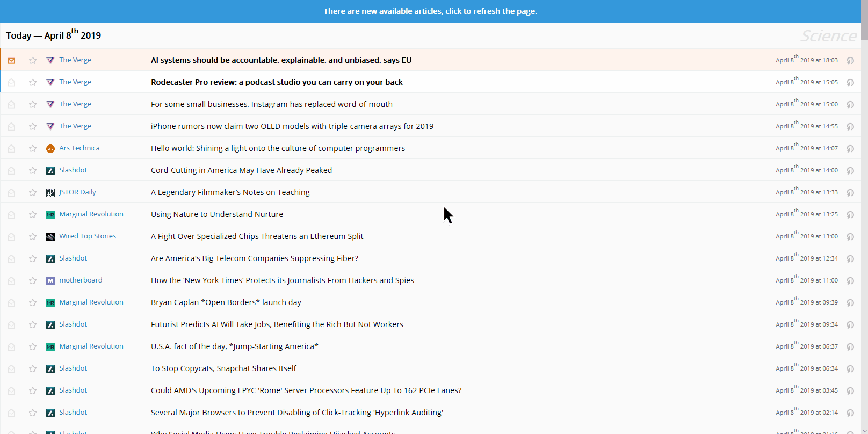
Task: Favorite the 'iPhone rumors' article with its star
Action: pos(33,126)
